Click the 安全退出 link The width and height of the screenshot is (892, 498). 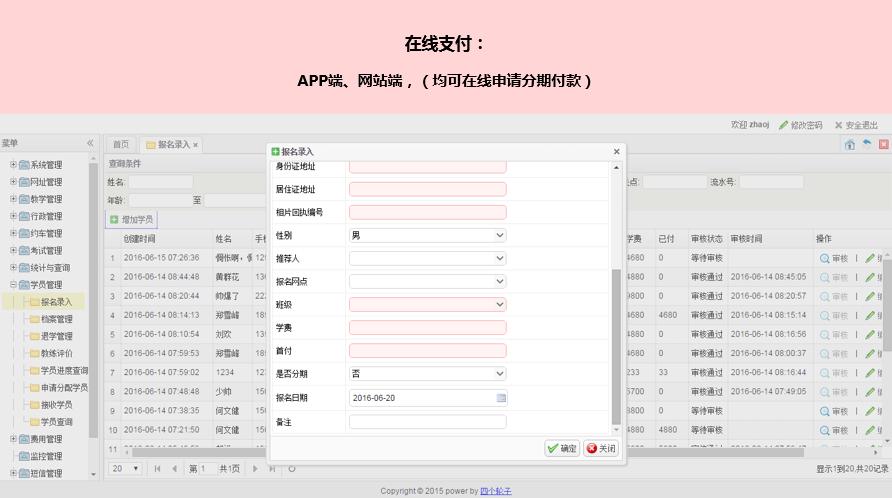pos(856,125)
